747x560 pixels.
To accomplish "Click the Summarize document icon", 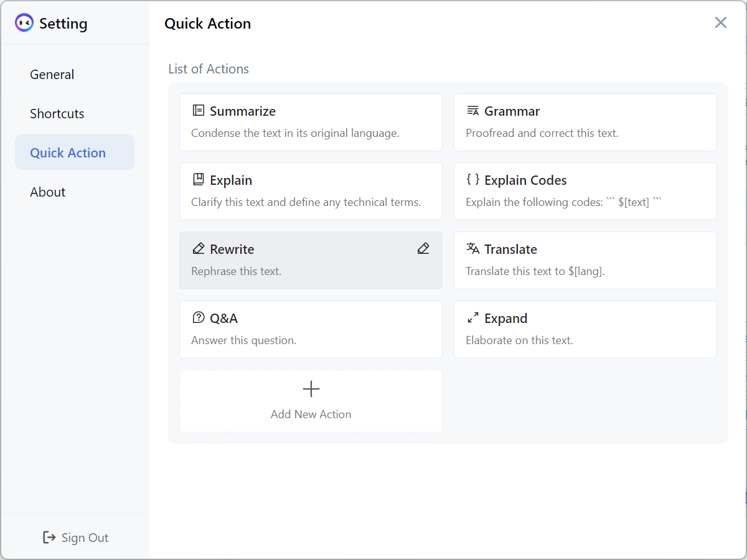I will [198, 111].
